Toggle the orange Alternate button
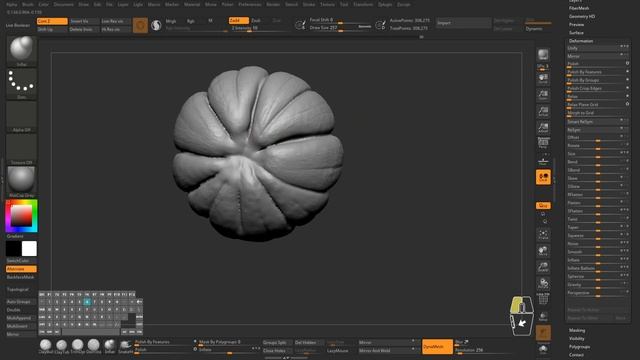This screenshot has width=640, height=360. click(21, 269)
